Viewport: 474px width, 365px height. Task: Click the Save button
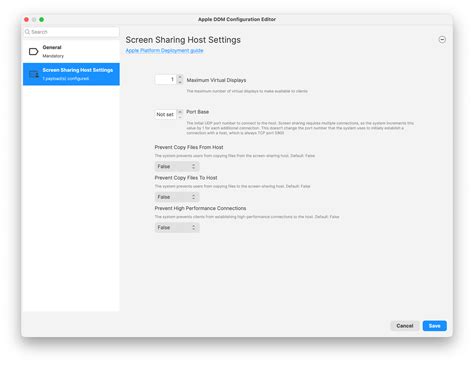pos(434,326)
